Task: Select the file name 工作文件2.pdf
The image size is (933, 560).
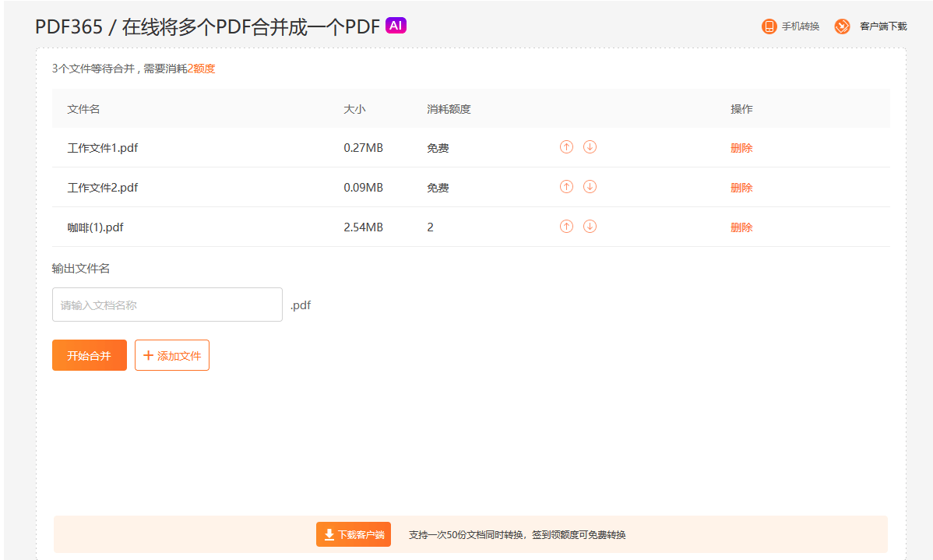Action: click(x=102, y=188)
